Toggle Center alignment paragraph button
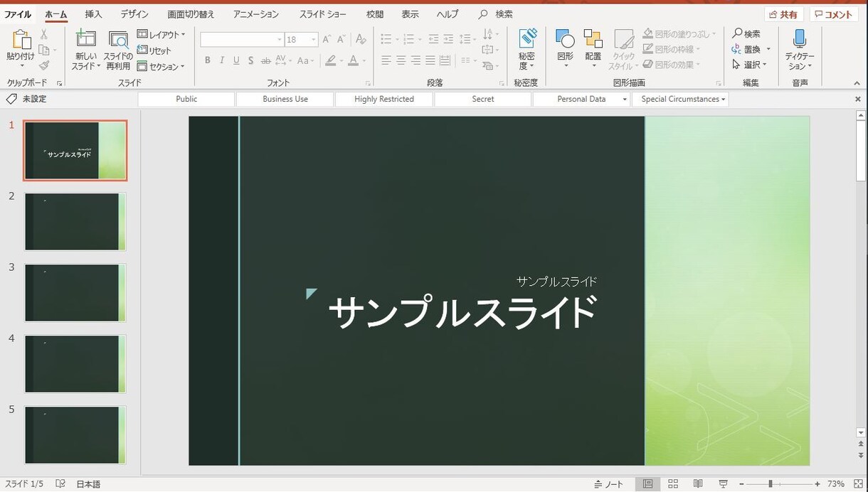Screen dimensions: 868x492 point(401,60)
